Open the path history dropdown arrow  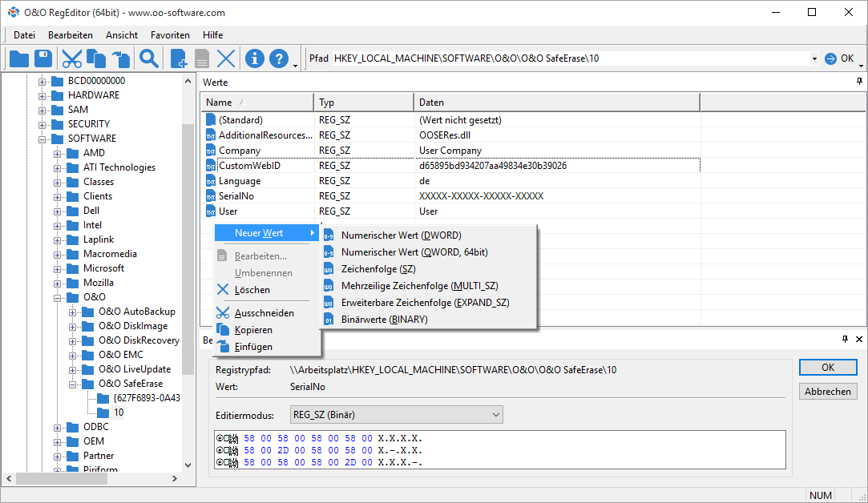tap(813, 58)
